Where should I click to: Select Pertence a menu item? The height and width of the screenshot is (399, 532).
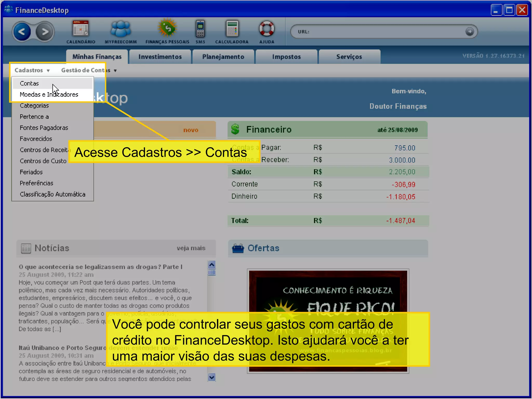[x=52, y=117]
